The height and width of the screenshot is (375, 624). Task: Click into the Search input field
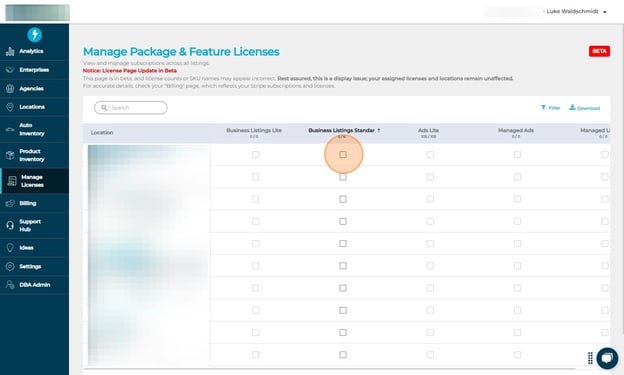click(131, 107)
